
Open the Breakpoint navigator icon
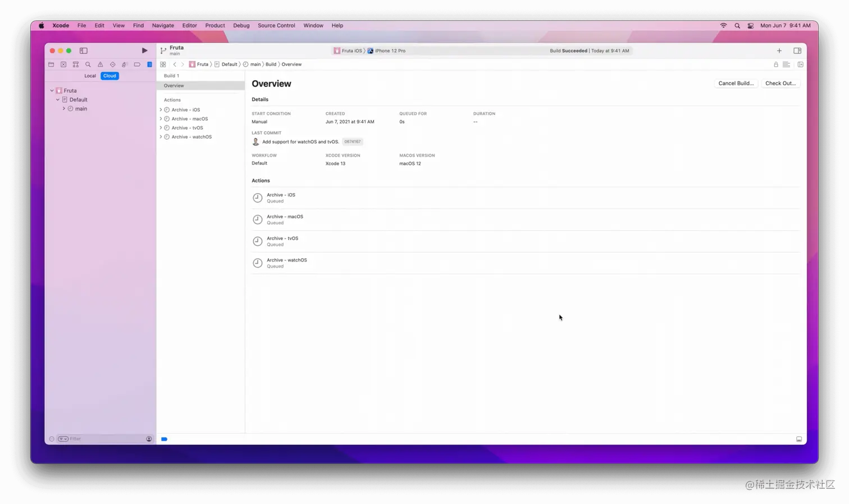coord(137,65)
